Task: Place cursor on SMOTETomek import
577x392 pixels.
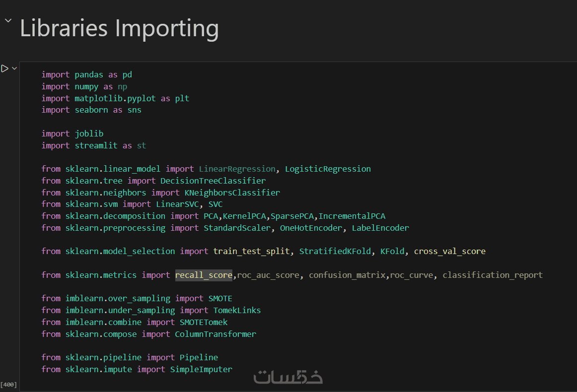Action: 204,322
